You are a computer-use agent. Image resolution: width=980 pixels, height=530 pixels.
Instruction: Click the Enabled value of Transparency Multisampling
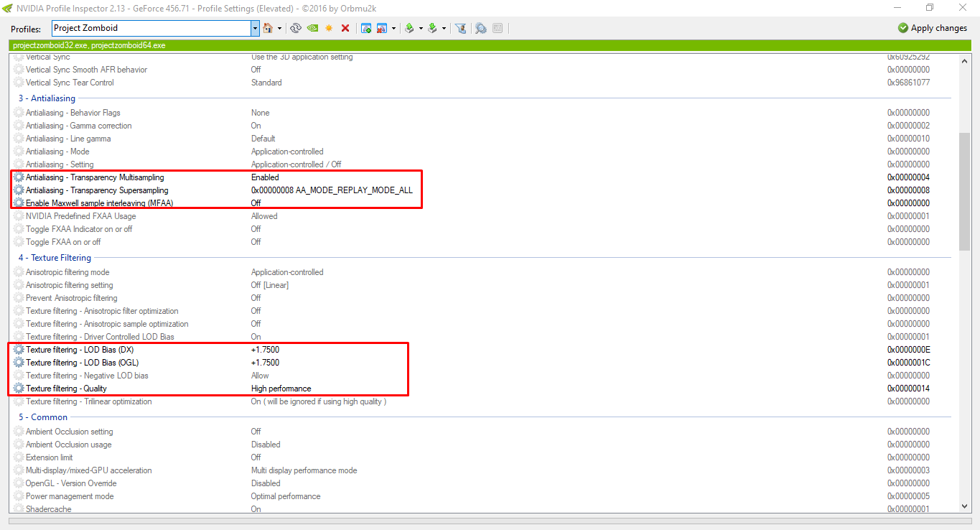tap(265, 177)
